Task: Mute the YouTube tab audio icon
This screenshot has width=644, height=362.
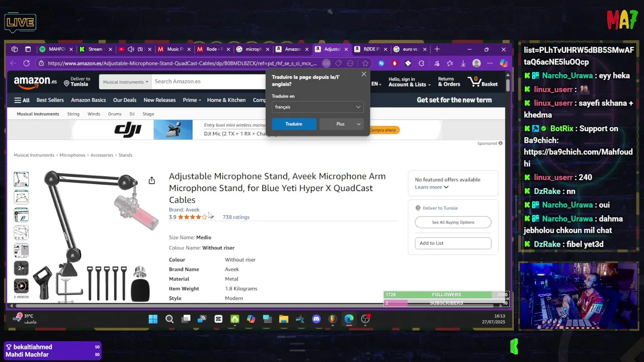Action: tap(131, 49)
